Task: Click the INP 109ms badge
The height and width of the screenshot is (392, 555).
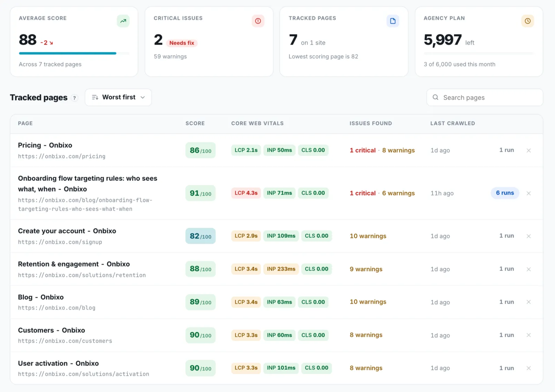Action: click(x=281, y=236)
